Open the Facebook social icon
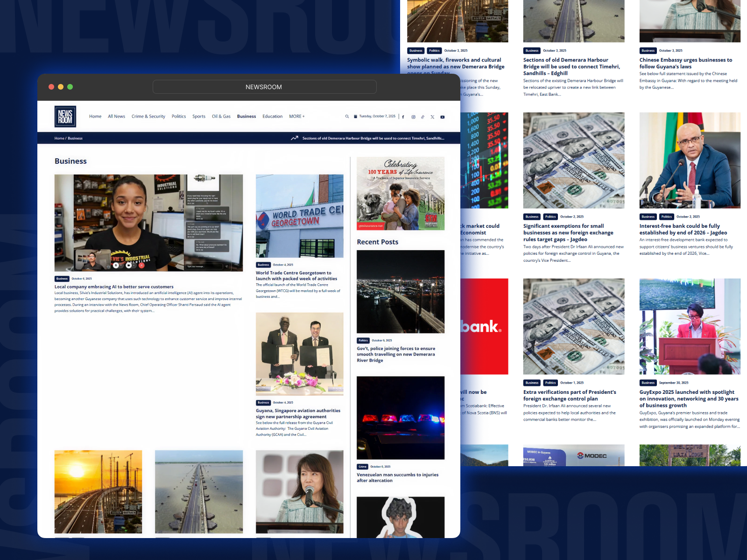 (x=403, y=117)
